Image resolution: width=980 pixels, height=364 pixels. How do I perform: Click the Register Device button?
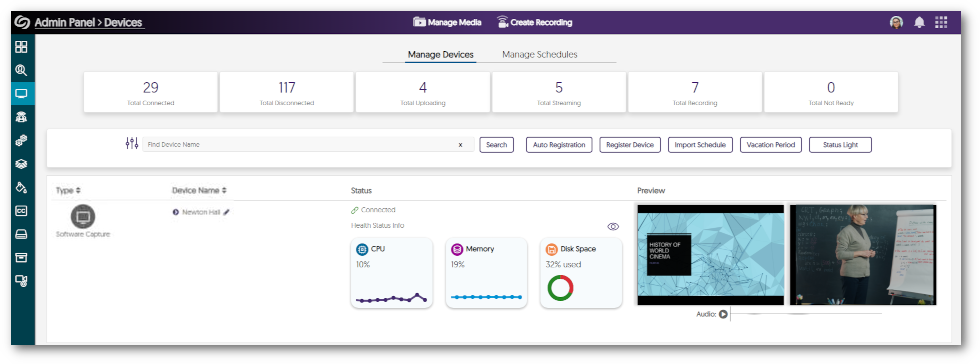[630, 144]
